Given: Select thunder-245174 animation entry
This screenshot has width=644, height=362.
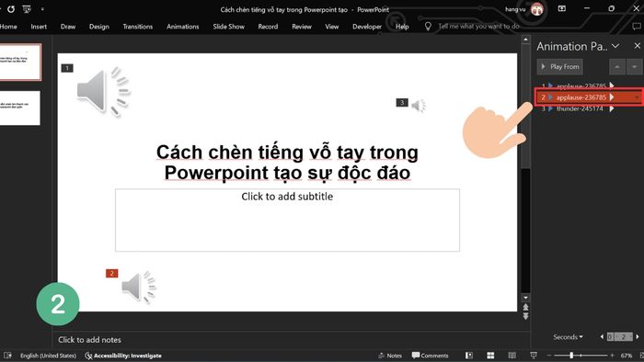Looking at the screenshot, I should click(580, 108).
